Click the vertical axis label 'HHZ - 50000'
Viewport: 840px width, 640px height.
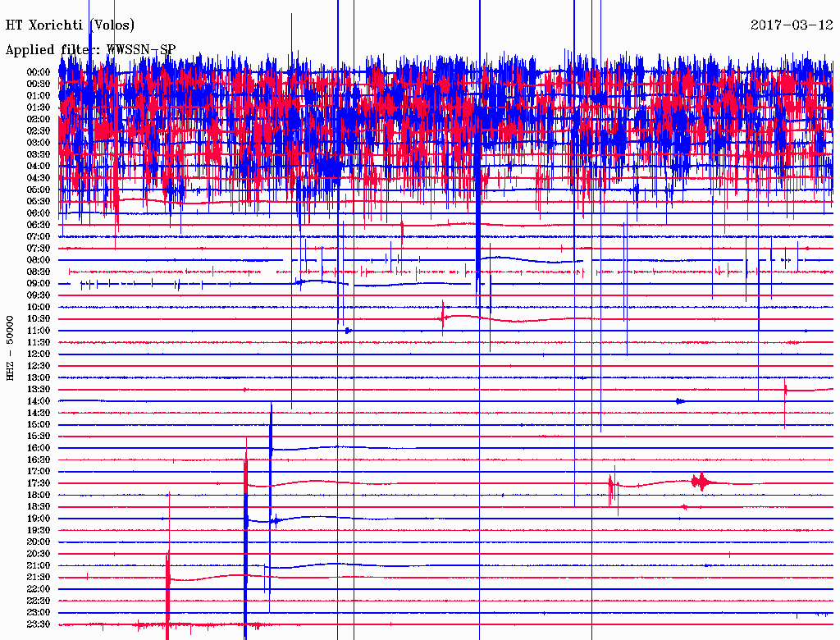(10, 348)
